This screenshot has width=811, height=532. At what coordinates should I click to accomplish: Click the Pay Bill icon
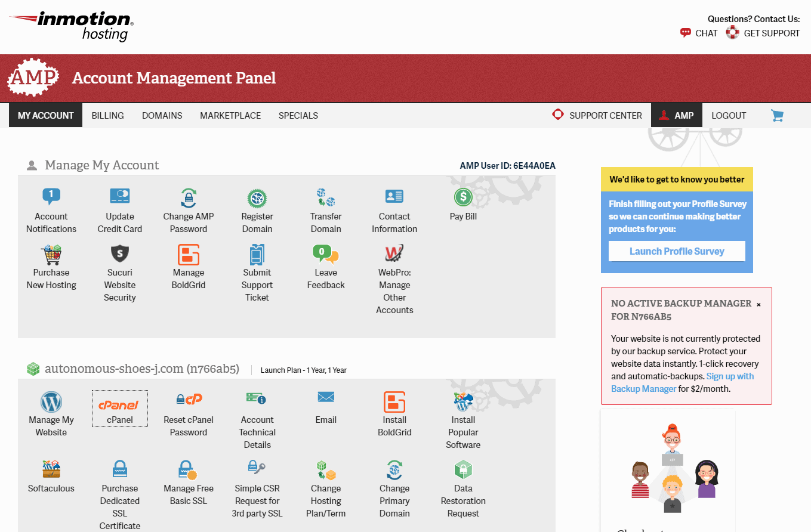click(x=463, y=203)
